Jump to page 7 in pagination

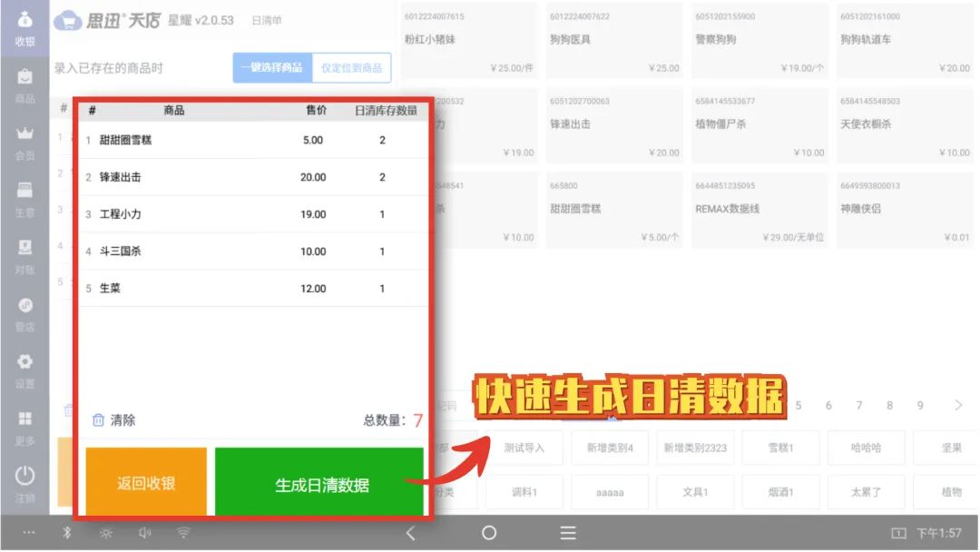[859, 406]
